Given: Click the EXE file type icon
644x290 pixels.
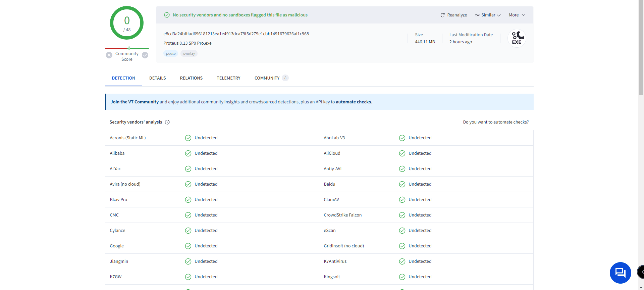Looking at the screenshot, I should (517, 38).
